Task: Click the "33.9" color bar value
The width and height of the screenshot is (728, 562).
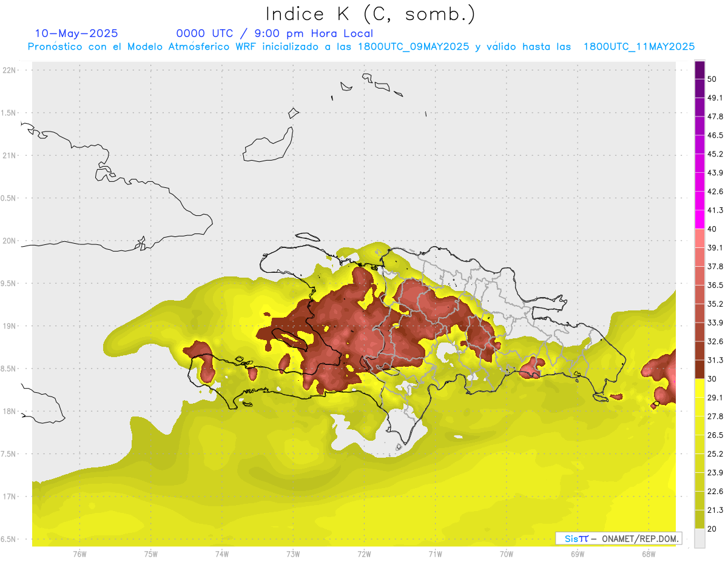Action: pos(715,323)
